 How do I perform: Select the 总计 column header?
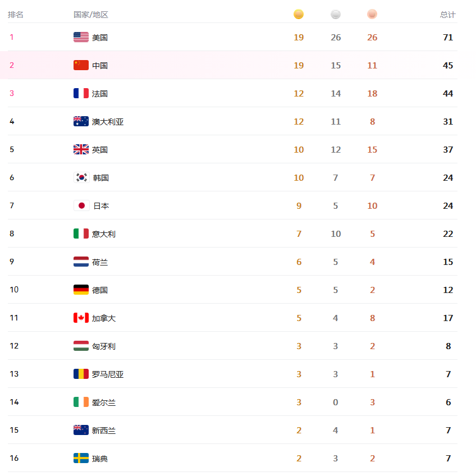[x=448, y=15]
